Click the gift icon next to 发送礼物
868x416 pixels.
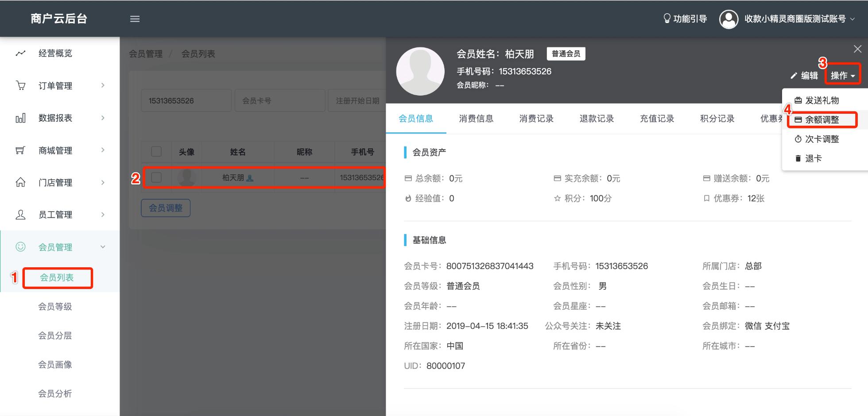pyautogui.click(x=798, y=100)
